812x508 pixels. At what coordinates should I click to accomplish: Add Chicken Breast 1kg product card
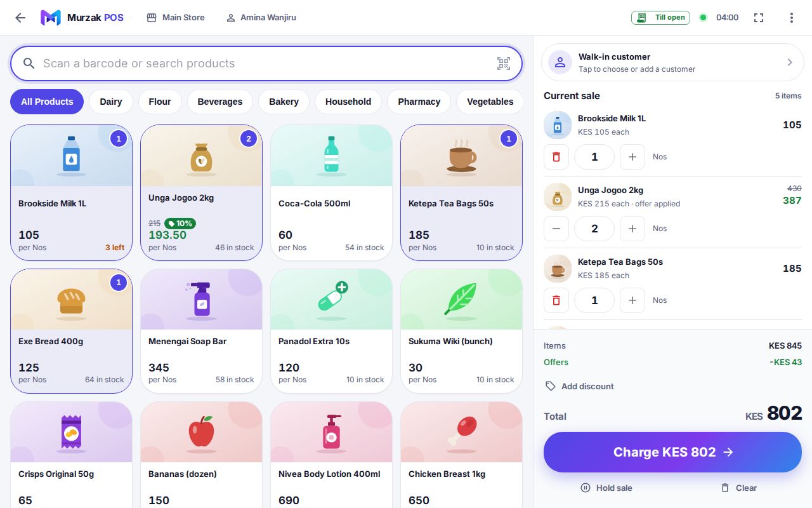coord(461,455)
